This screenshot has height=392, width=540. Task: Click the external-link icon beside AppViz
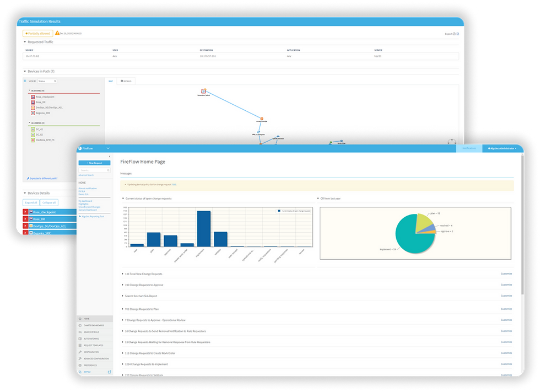[110, 372]
